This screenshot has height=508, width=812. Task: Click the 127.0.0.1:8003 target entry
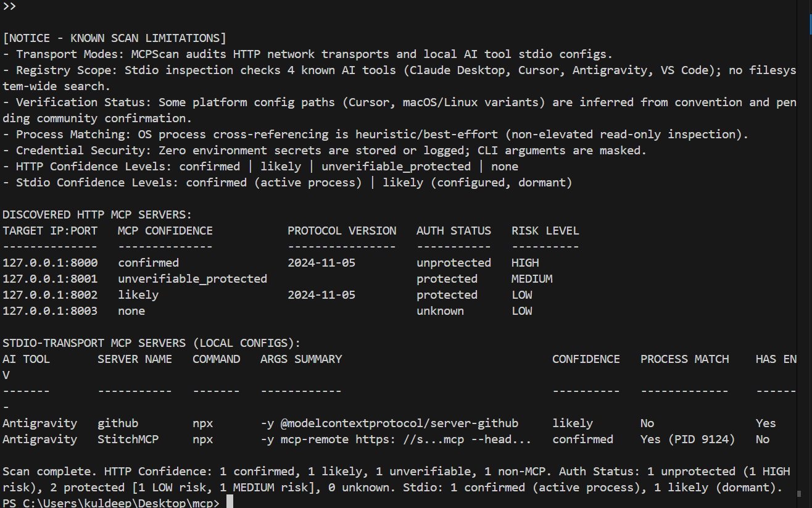coord(50,310)
